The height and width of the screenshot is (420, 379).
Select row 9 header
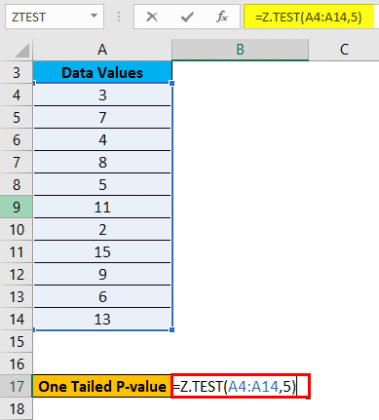pyautogui.click(x=16, y=207)
